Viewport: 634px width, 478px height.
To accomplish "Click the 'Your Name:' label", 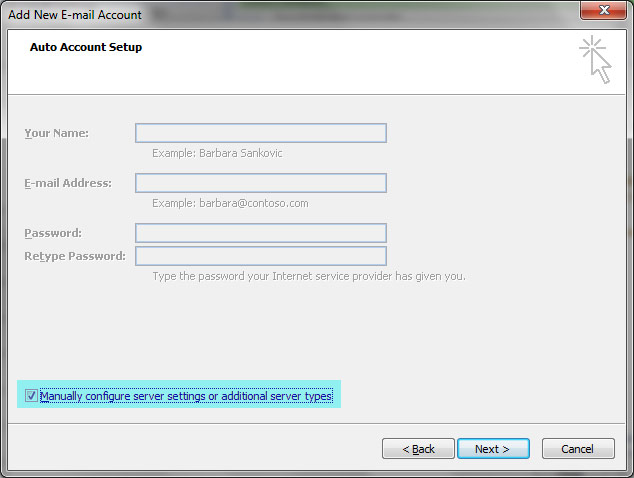I will [56, 133].
